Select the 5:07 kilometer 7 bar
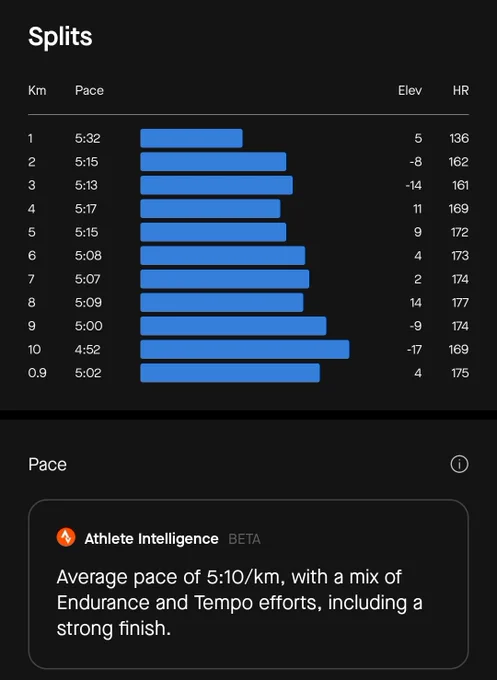The height and width of the screenshot is (680, 497). pos(225,279)
